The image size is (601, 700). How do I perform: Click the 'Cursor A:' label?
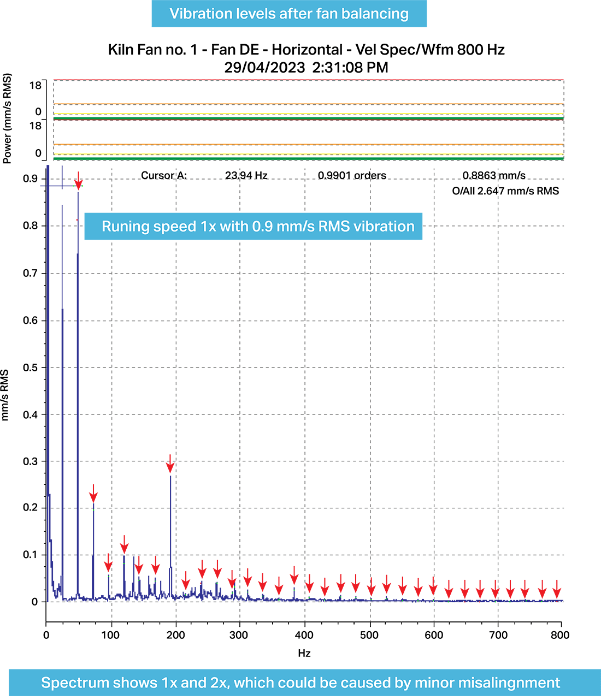point(164,175)
